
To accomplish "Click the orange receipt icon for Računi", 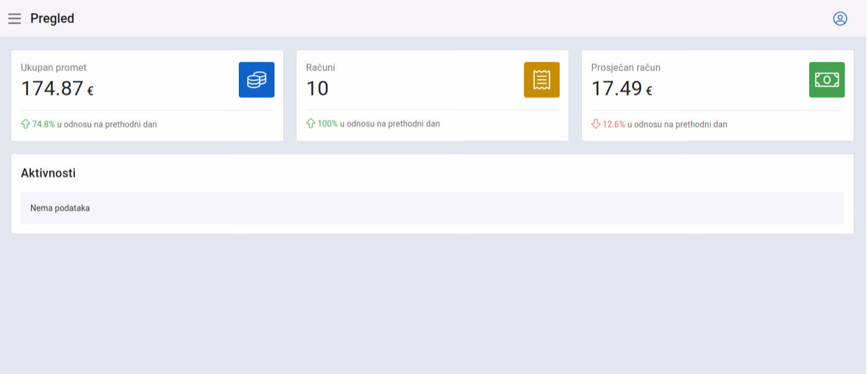I will (542, 80).
